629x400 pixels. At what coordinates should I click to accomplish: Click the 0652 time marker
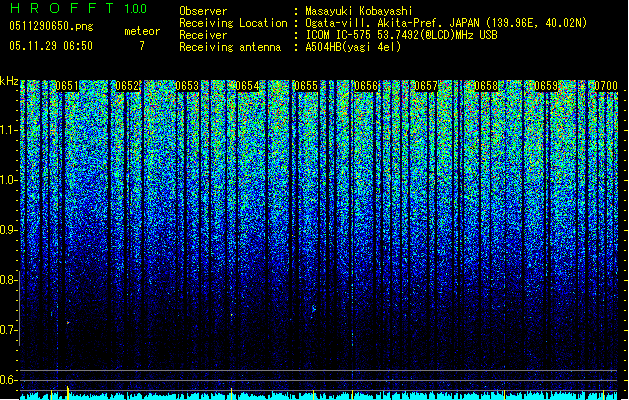pyautogui.click(x=127, y=86)
